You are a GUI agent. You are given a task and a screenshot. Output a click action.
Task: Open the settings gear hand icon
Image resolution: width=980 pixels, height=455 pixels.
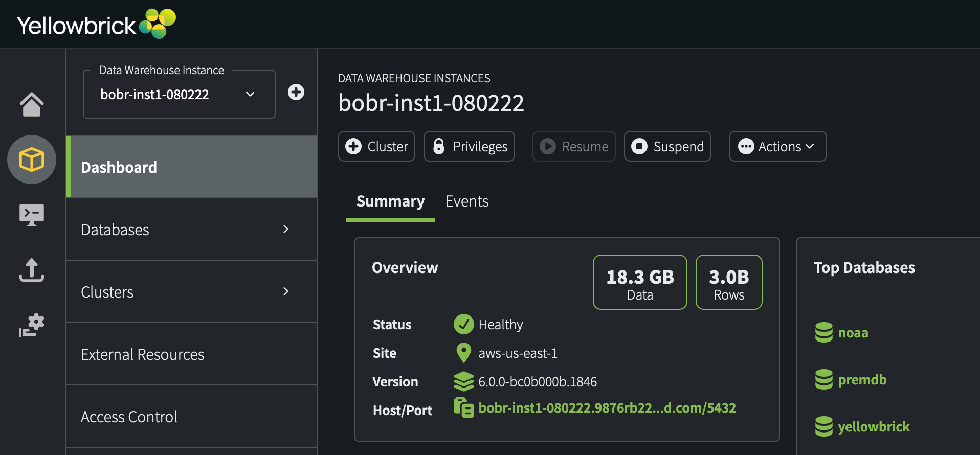click(32, 325)
